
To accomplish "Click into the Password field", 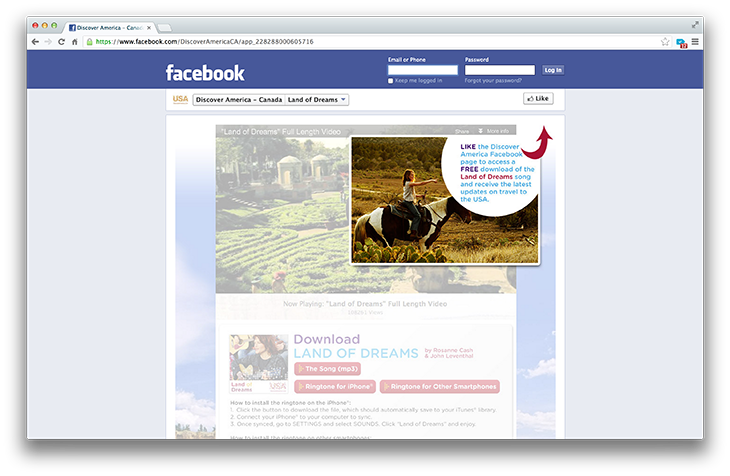I will click(x=500, y=70).
